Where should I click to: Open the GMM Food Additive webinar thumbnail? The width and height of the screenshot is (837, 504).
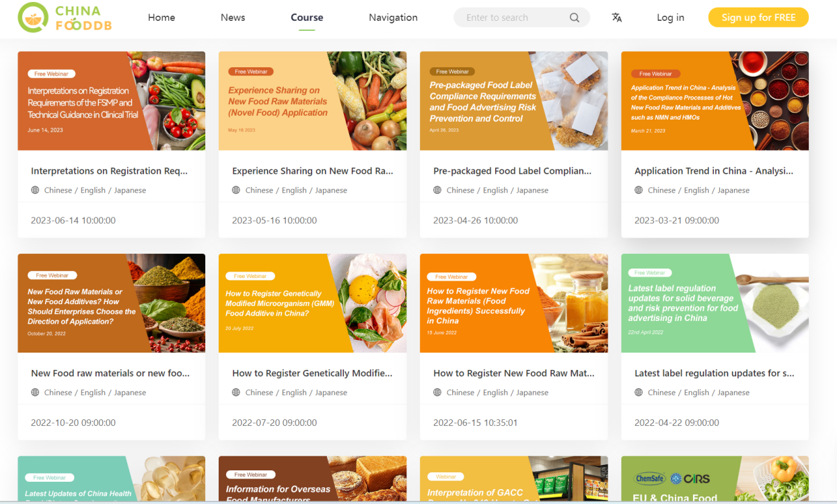[312, 303]
